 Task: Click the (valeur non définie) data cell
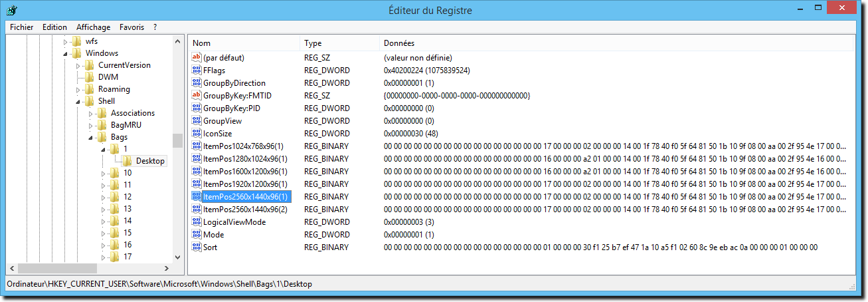coord(418,58)
